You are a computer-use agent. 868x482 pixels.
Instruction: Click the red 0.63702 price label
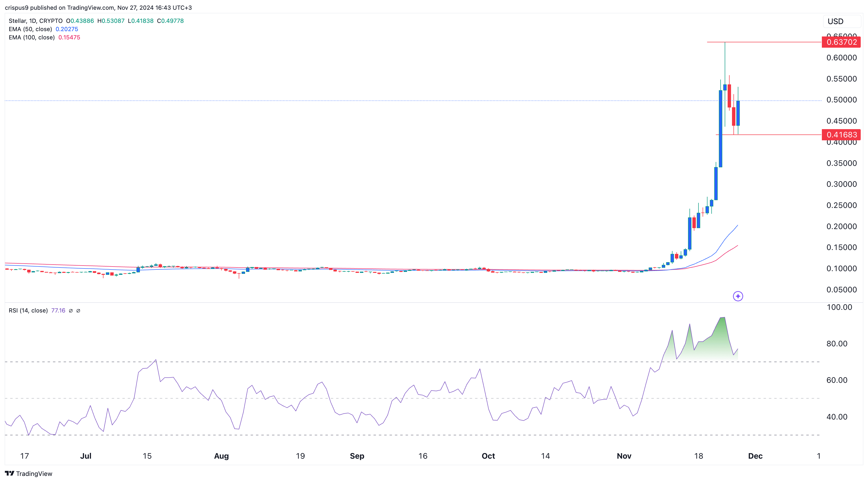[841, 42]
